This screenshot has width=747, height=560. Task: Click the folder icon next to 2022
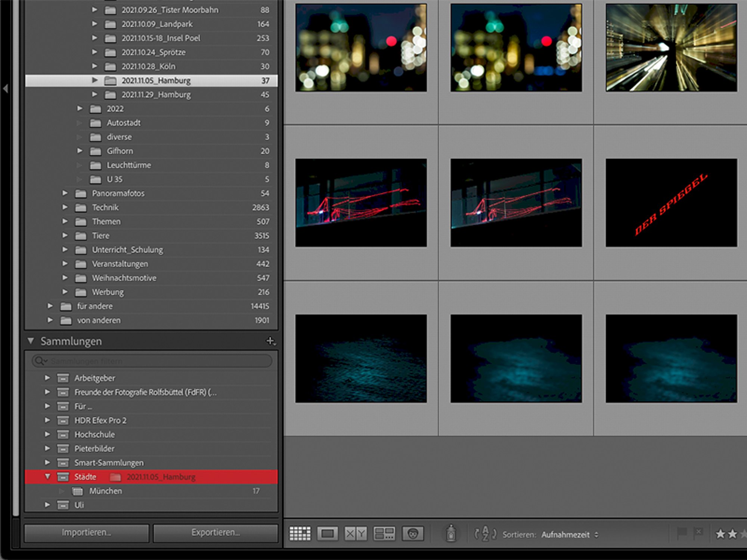point(96,109)
